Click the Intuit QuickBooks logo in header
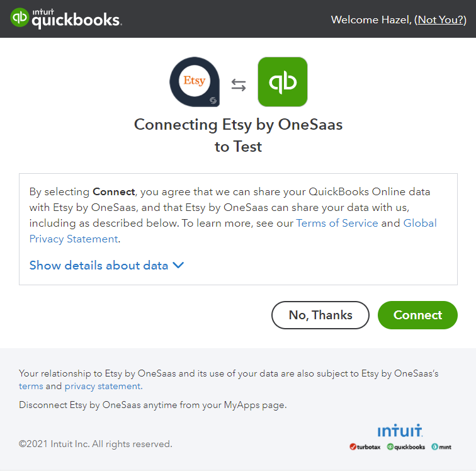Viewport: 476px width, 471px height. click(66, 18)
